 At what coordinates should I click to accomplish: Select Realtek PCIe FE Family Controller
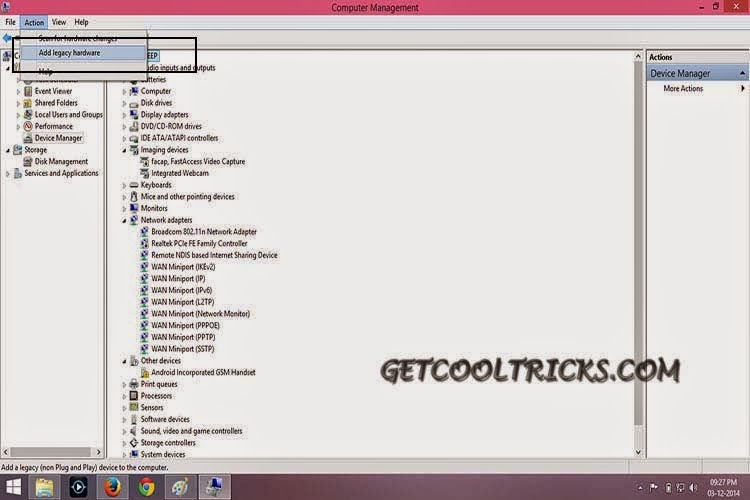(x=199, y=243)
